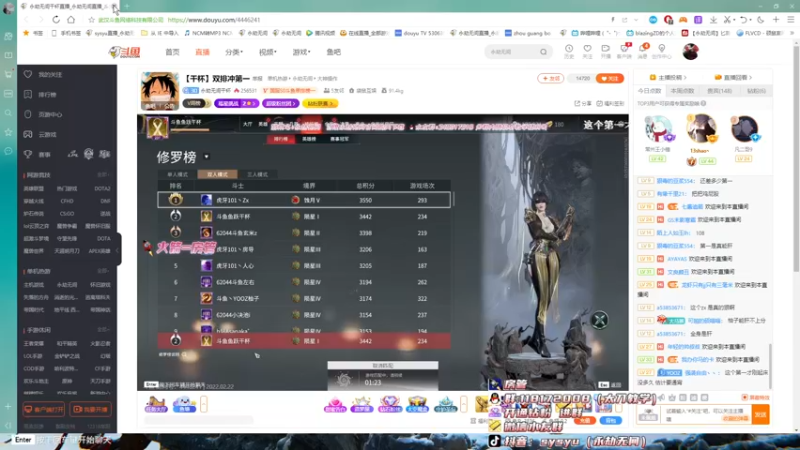This screenshot has height=450, width=800.
Task: Open the browser scissors screenshot tool
Action: [x=728, y=20]
